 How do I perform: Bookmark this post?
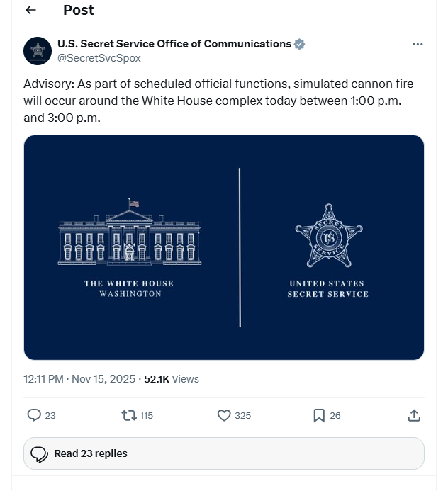(319, 415)
